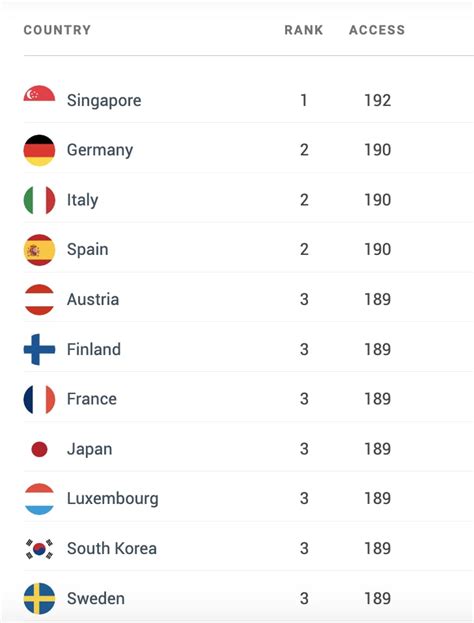Image resolution: width=474 pixels, height=623 pixels.
Task: Open the Germany country name link
Action: tap(100, 150)
